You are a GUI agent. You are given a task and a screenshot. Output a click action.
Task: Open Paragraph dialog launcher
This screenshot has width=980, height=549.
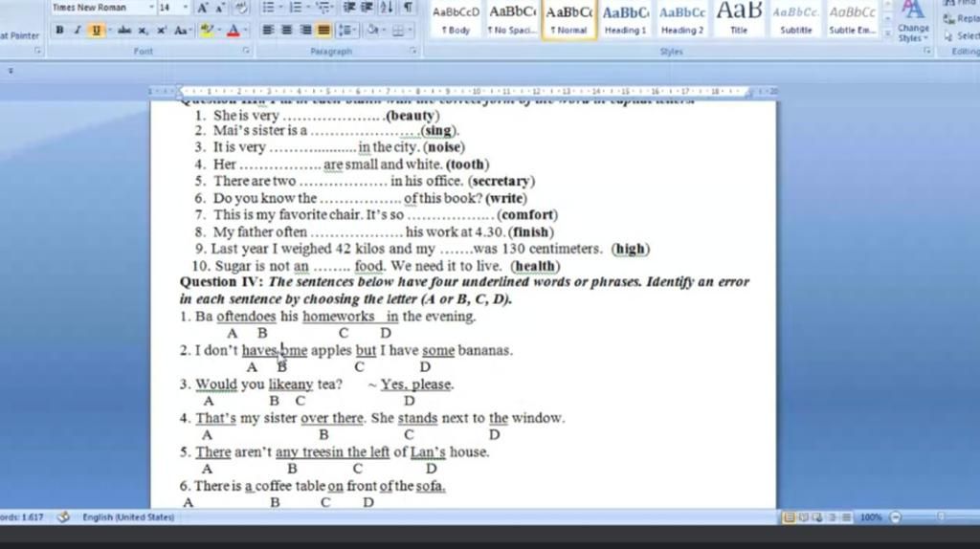pyautogui.click(x=413, y=51)
